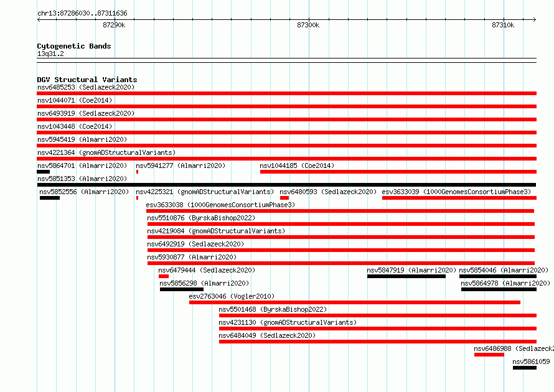Select the red bar under nsv6486988
Image resolution: width=554 pixels, height=392 pixels.
click(489, 355)
